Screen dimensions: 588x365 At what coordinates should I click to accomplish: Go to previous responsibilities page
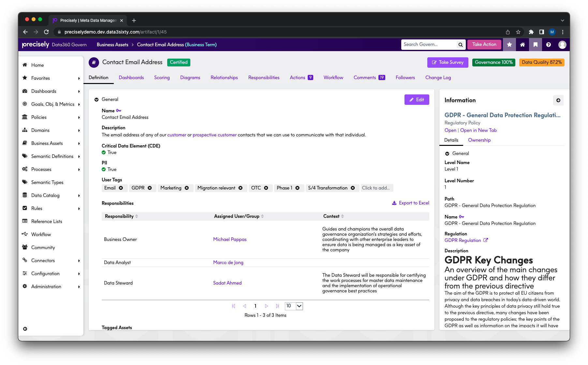[244, 306]
